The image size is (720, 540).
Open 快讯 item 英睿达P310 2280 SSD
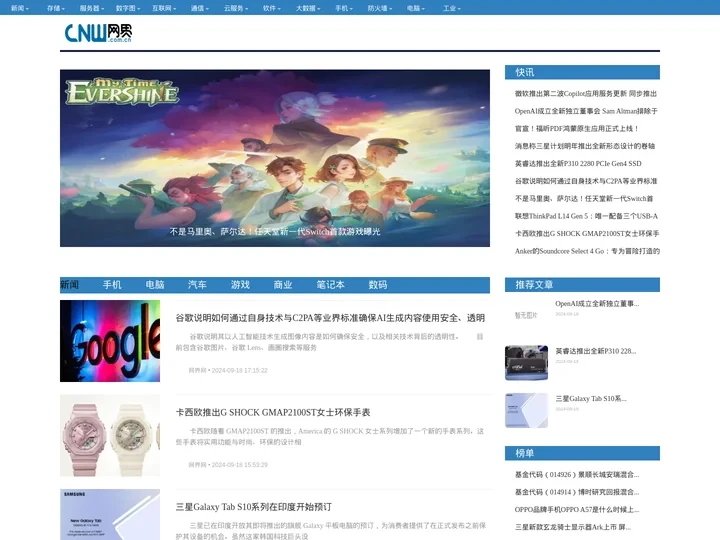(x=578, y=163)
